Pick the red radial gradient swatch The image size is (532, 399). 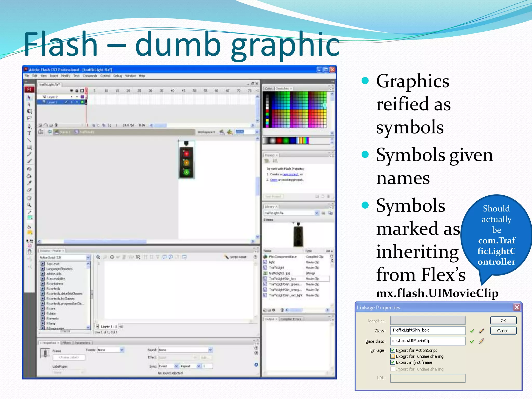pyautogui.click(x=279, y=141)
